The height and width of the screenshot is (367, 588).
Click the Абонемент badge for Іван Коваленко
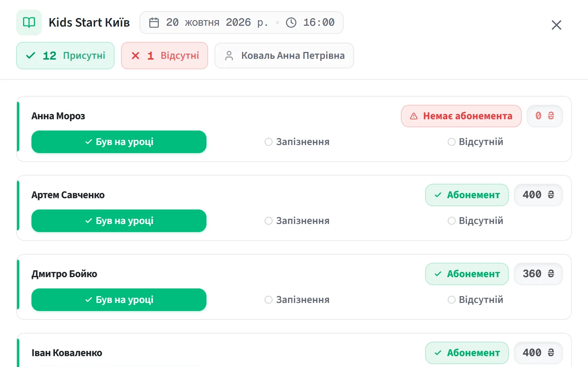467,353
